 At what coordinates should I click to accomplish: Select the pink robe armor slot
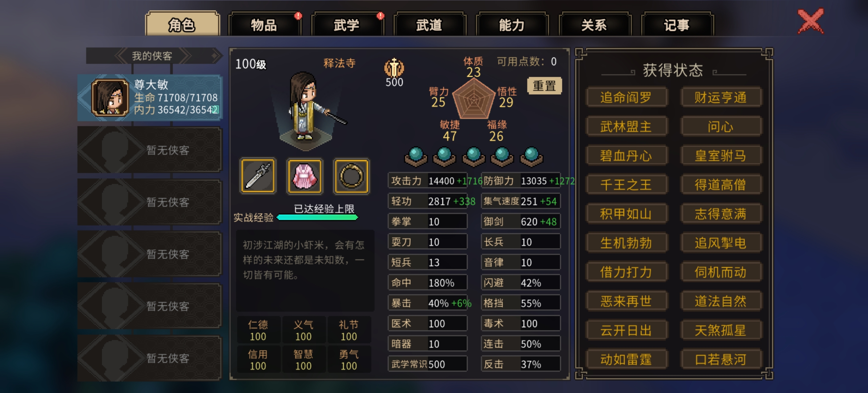click(x=305, y=176)
